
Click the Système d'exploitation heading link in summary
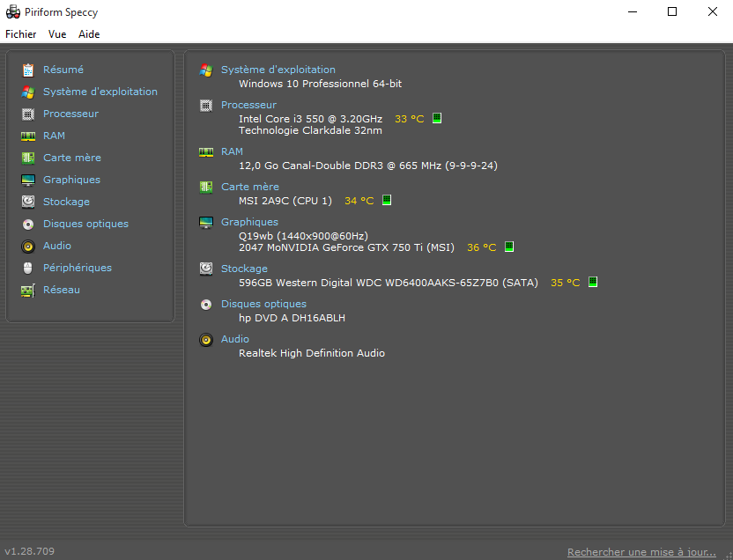coord(278,70)
